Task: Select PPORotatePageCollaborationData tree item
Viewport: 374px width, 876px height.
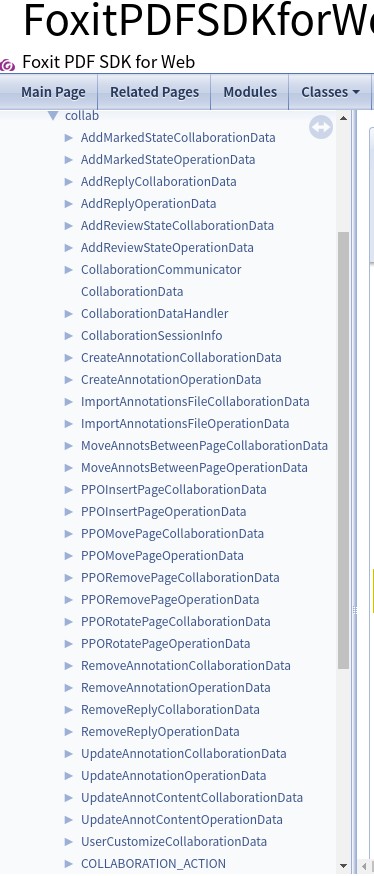Action: pyautogui.click(x=176, y=622)
